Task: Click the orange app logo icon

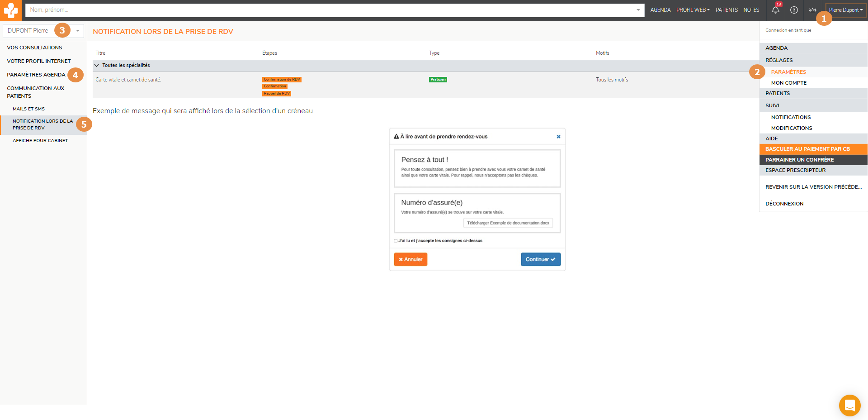Action: pos(10,10)
